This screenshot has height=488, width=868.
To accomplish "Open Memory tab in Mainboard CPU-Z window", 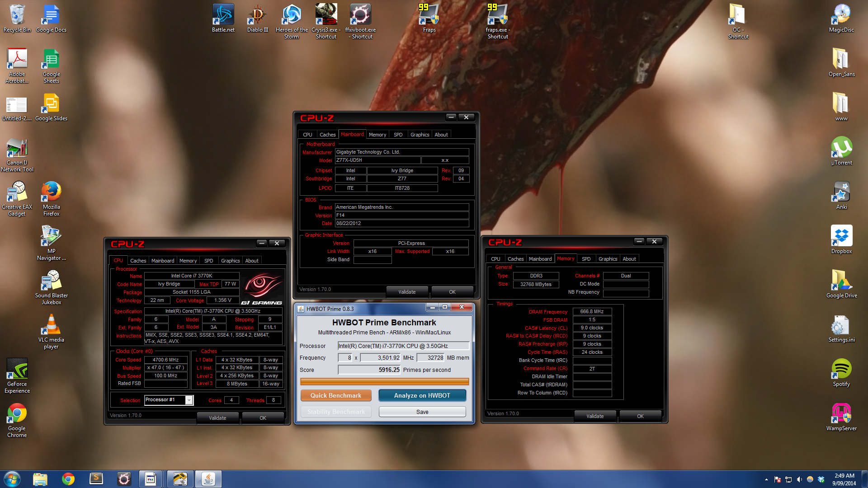I will pos(377,135).
